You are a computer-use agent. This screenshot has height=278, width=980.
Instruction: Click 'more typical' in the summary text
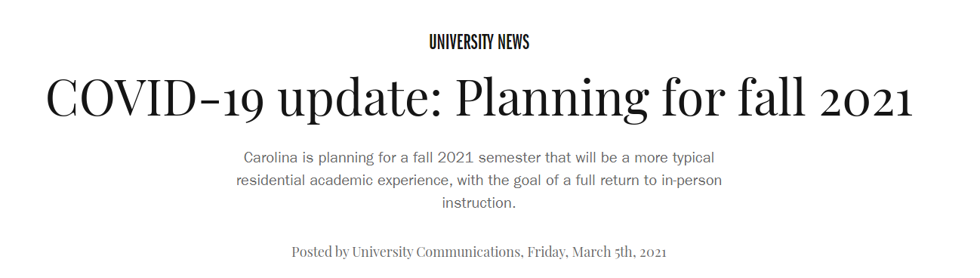tap(676, 159)
